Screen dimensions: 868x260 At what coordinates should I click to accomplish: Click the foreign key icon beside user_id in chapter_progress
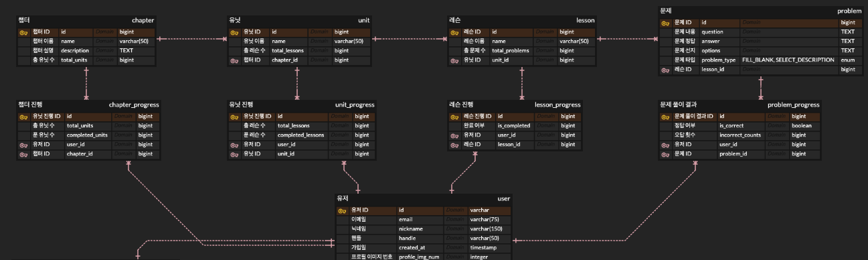click(x=23, y=145)
